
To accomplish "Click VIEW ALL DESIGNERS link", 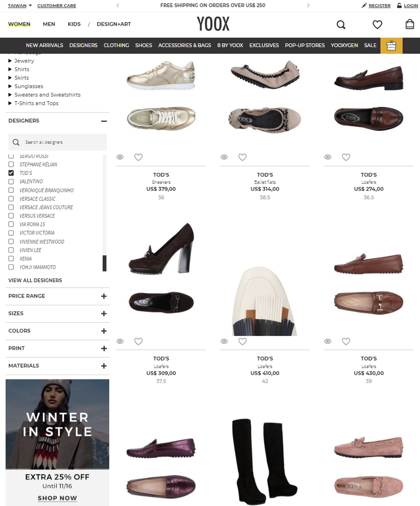I will coord(35,281).
